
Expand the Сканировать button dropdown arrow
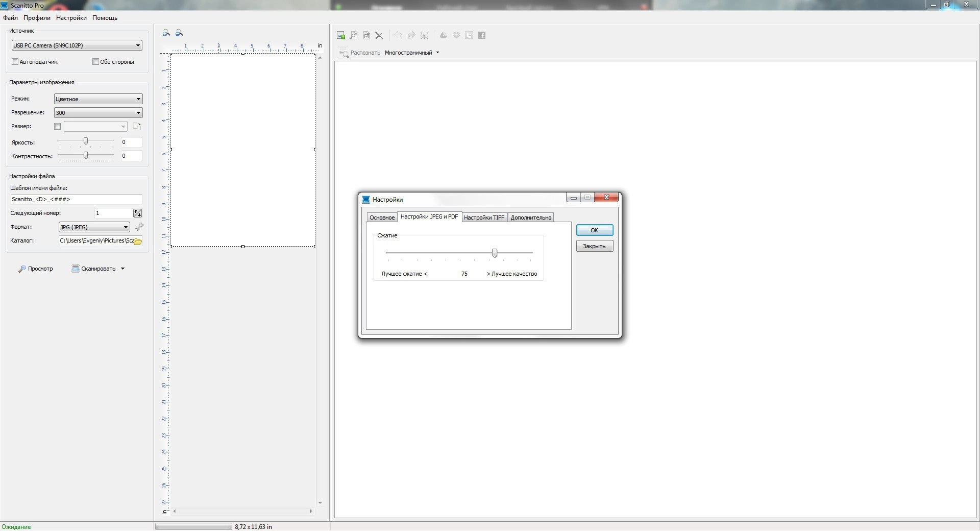(x=122, y=269)
